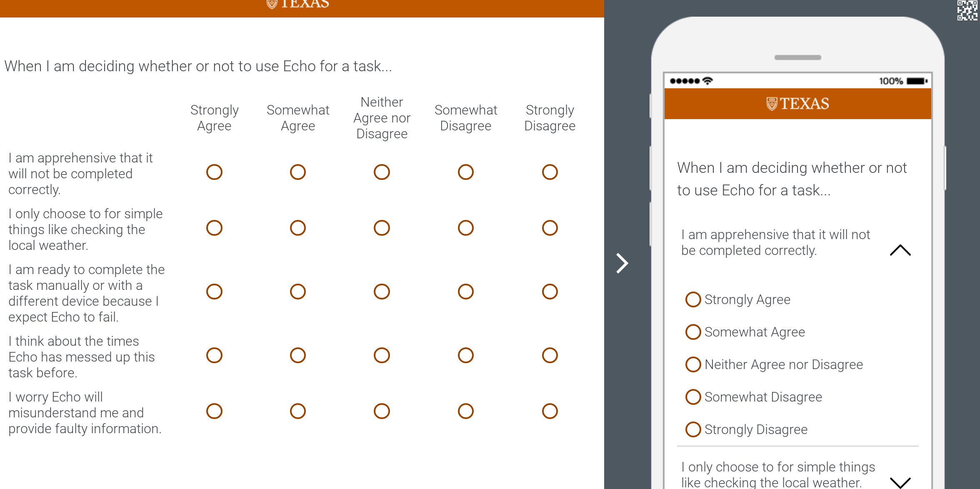Pick Strongly Agree radio in mobile preview

(x=693, y=299)
